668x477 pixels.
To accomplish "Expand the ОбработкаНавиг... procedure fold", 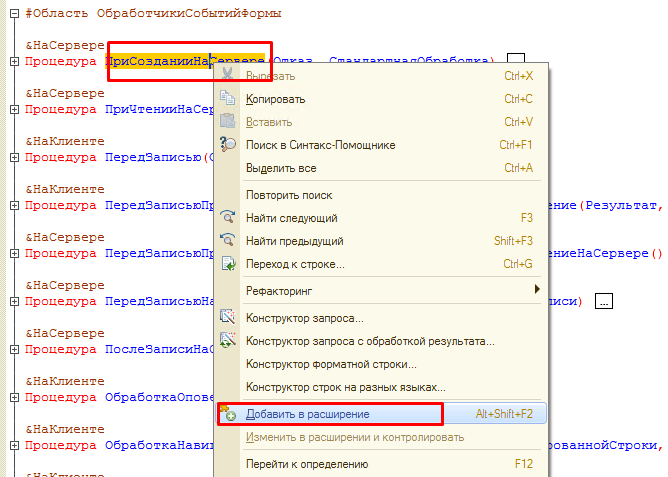I will [x=14, y=445].
